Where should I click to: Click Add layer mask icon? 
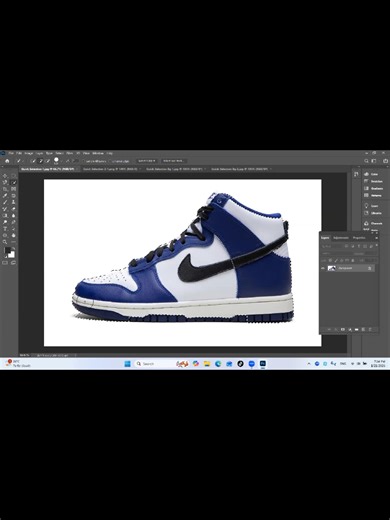coord(343,329)
